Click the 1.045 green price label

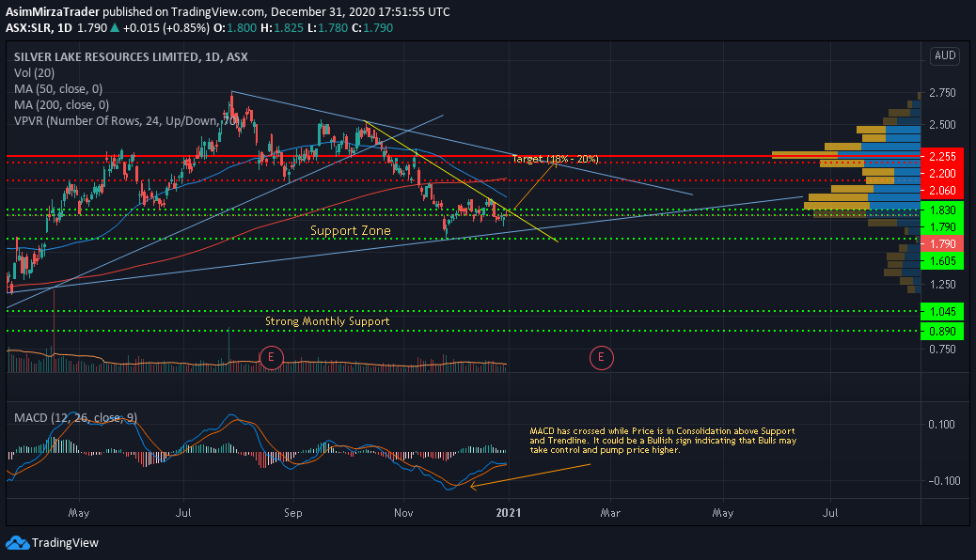[942, 312]
